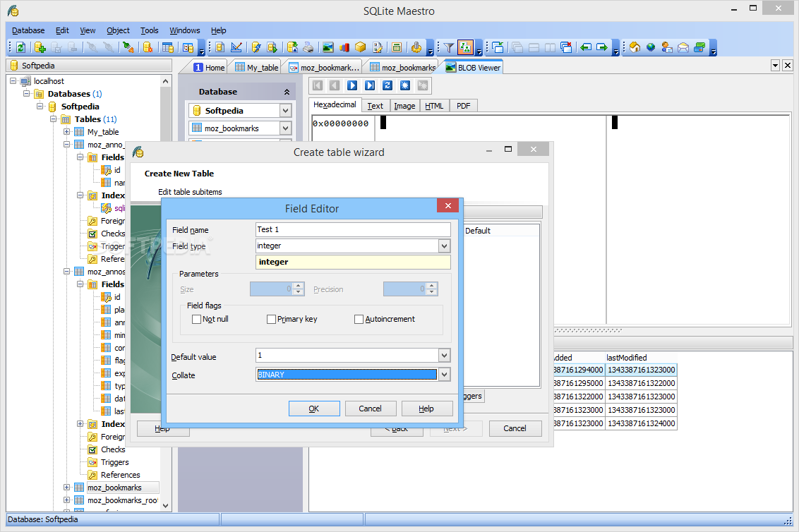Collapse the localhost tree node

(x=13, y=81)
